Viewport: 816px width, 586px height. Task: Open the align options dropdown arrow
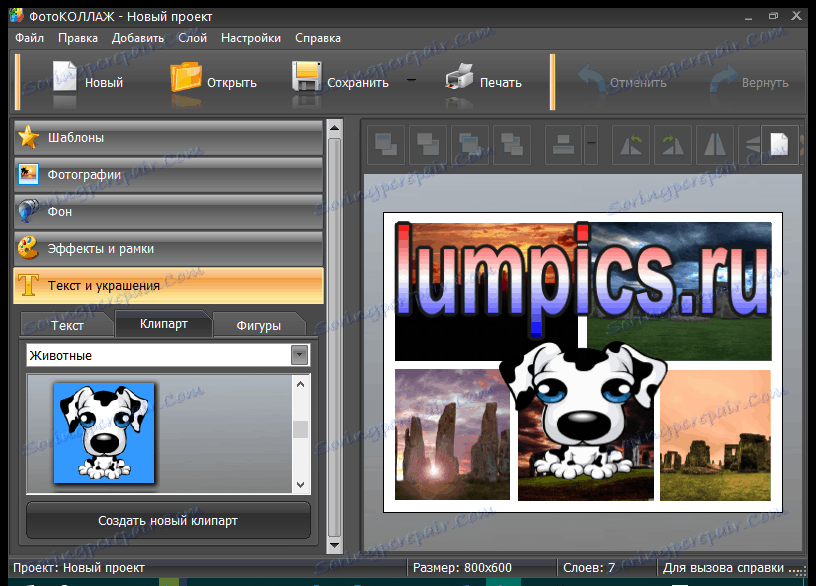[591, 145]
